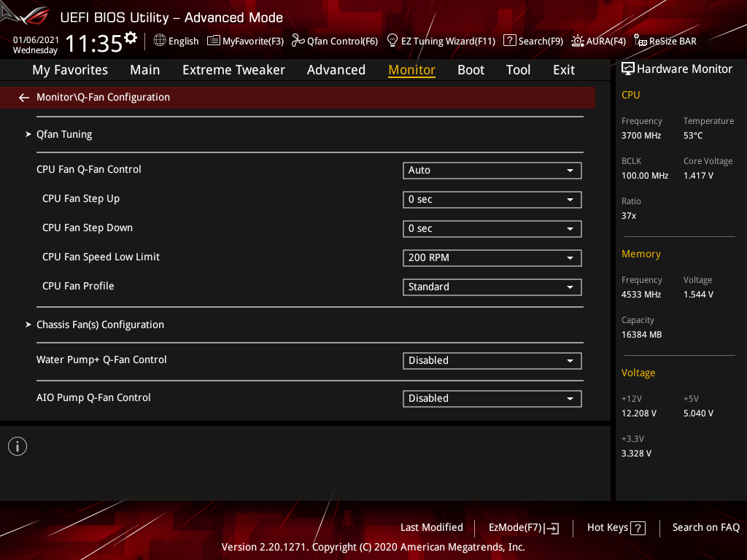Click the EzMode exit arrow icon
The image size is (747, 560).
(553, 528)
